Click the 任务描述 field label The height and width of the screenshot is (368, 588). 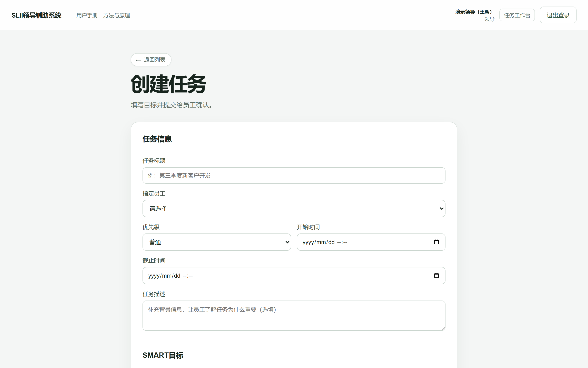point(154,294)
